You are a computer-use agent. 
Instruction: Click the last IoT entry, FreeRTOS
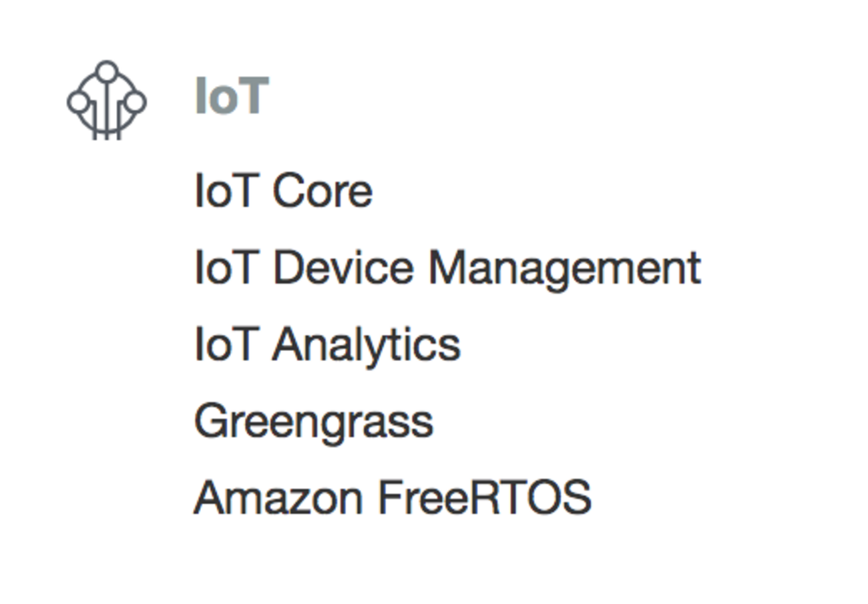(x=392, y=498)
